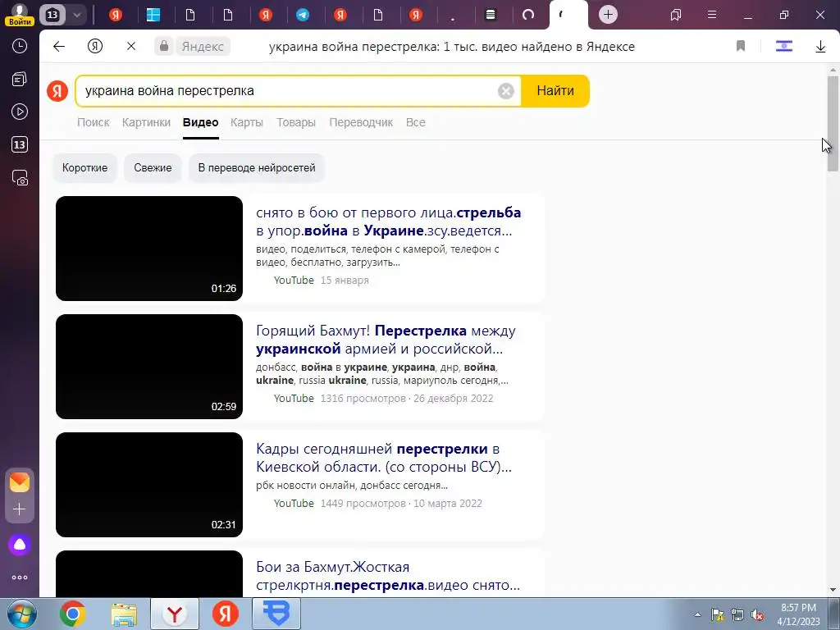Screen dimensions: 840x630
Task: Add a site with sidebar plus icon
Action: pos(20,509)
